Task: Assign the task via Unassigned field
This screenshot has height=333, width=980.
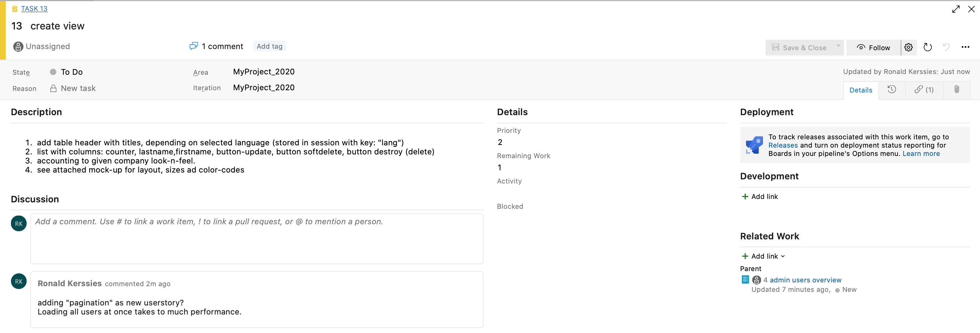Action: point(48,46)
